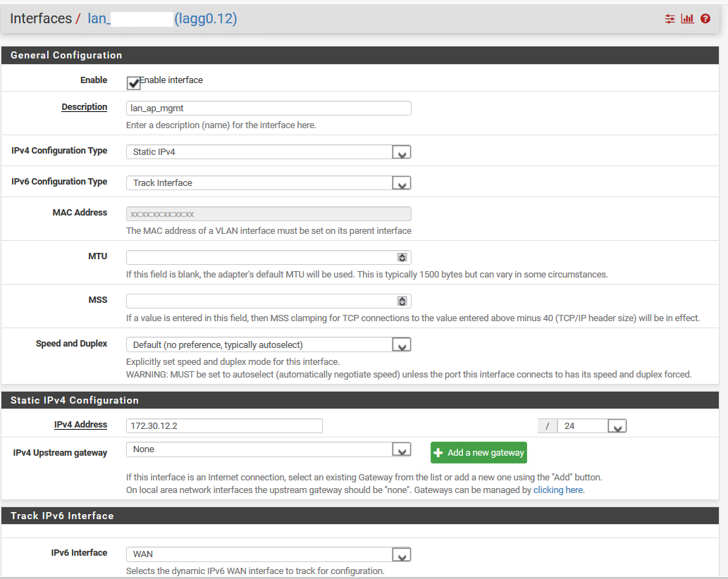
Task: Toggle the Enable interface checkbox
Action: (x=133, y=82)
